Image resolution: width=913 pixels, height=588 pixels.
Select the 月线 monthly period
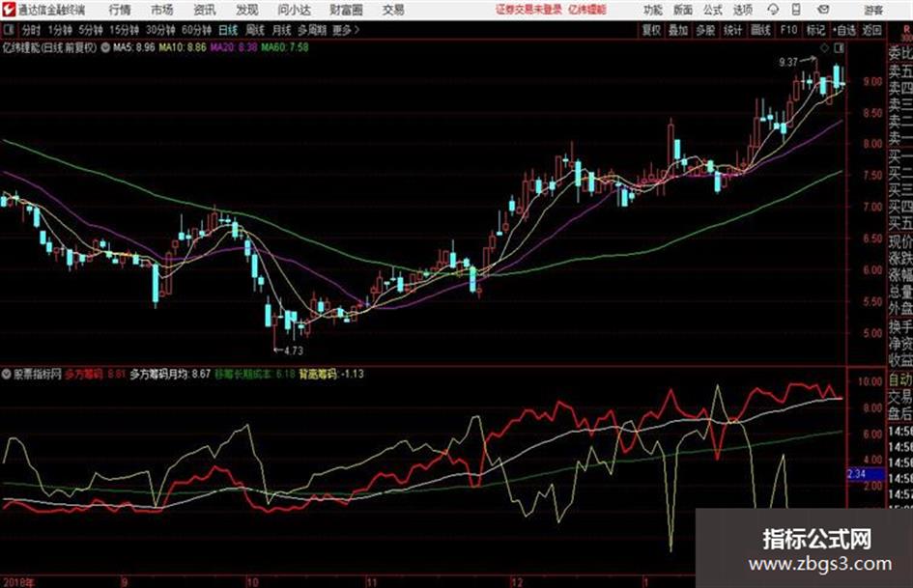tap(282, 30)
